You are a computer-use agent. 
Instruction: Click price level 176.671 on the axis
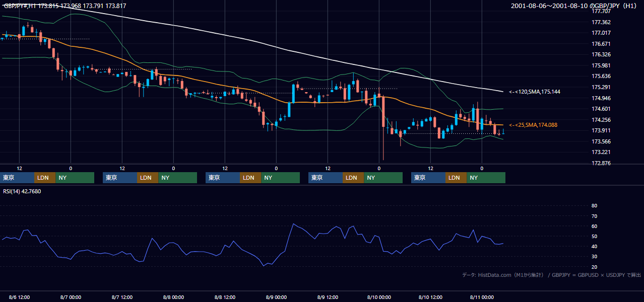pyautogui.click(x=601, y=44)
